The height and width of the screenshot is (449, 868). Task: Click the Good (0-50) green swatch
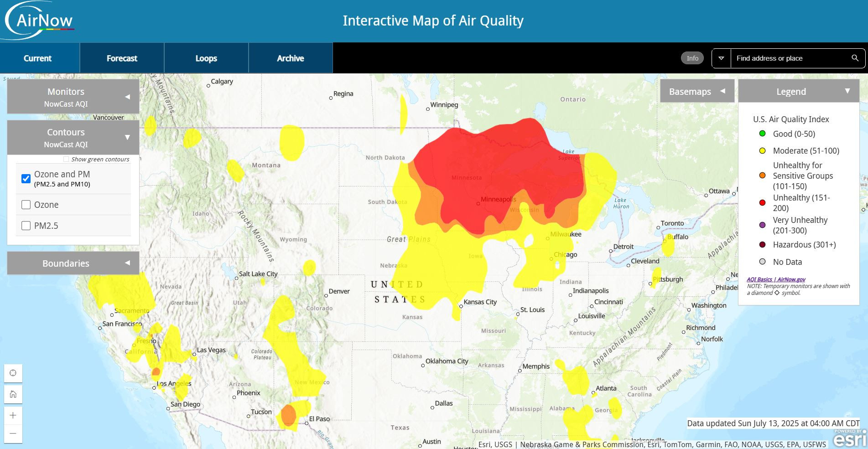762,134
